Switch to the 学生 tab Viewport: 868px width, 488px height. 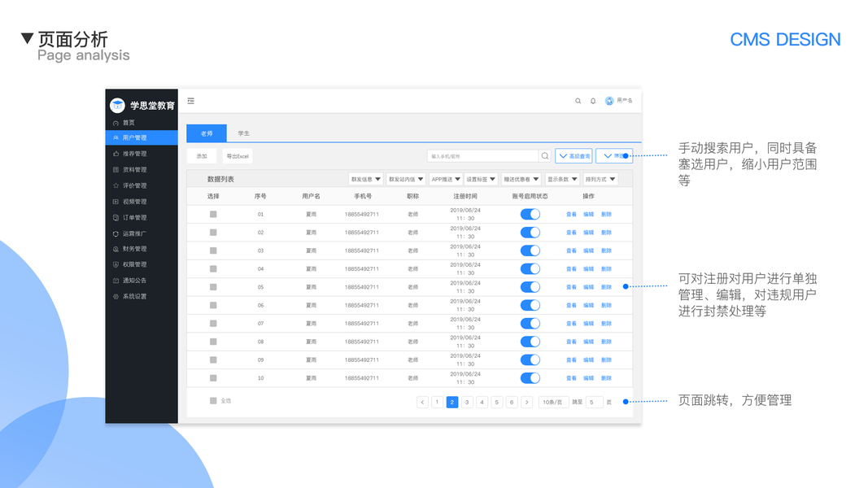point(243,133)
